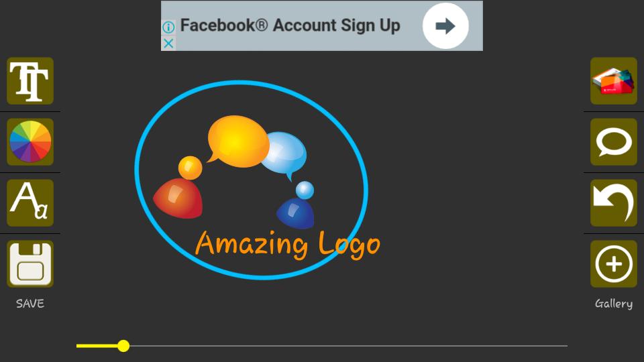Click the blue person figure in logo
Image resolution: width=644 pixels, height=362 pixels.
tap(297, 205)
